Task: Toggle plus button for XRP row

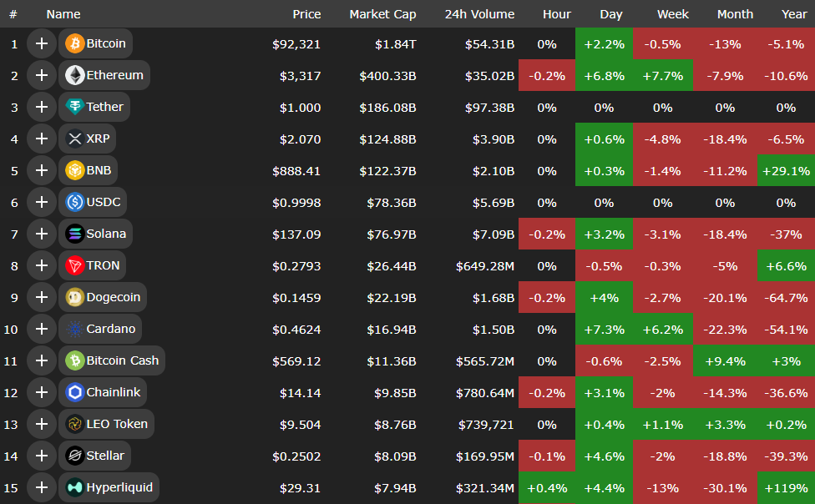Action: click(41, 139)
